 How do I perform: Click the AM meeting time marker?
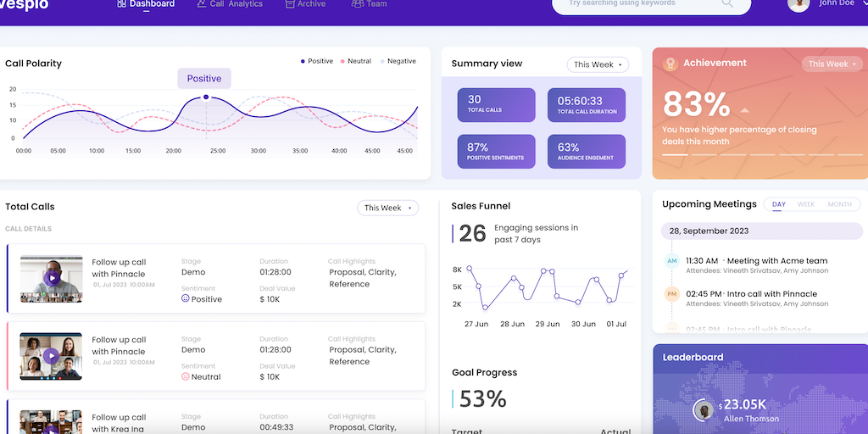click(672, 261)
